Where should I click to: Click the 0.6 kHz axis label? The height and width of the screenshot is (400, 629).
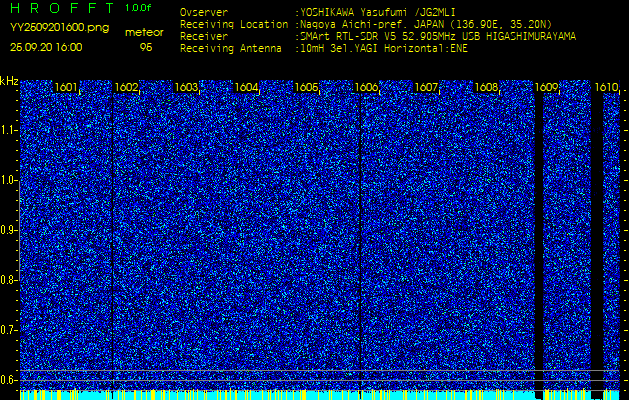[x=8, y=380]
